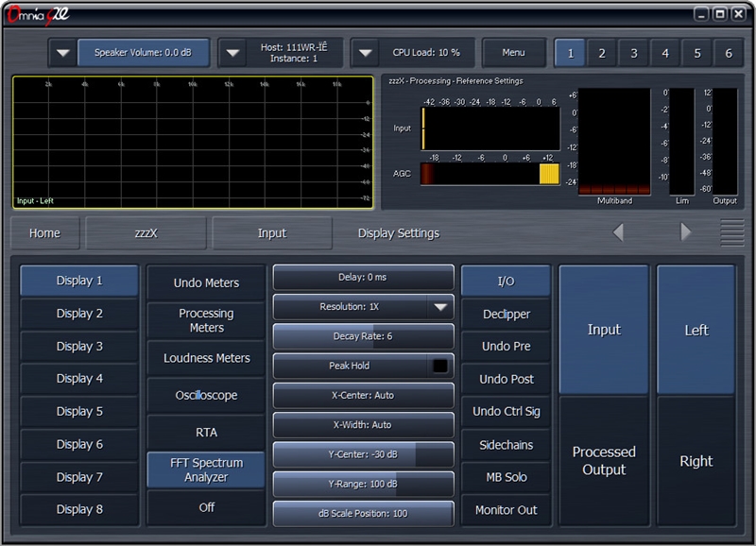Viewport: 756px width, 546px height.
Task: Adjust the X-Center Auto control
Action: pyautogui.click(x=363, y=396)
